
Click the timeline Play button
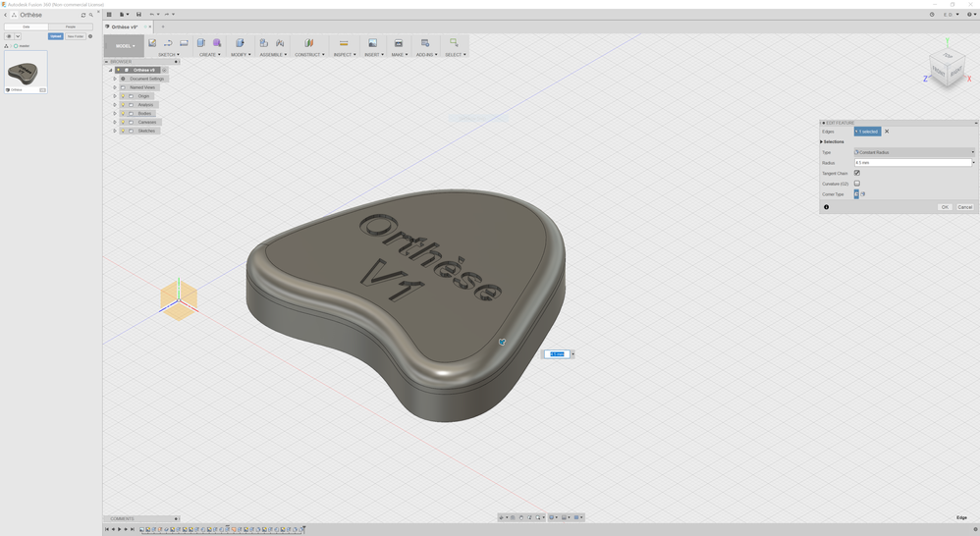120,529
